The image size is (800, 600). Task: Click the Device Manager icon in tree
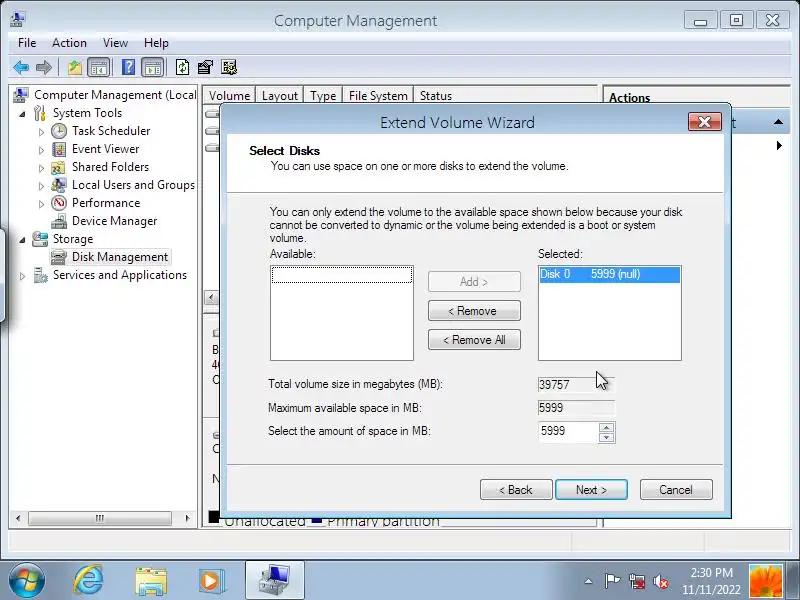(x=59, y=221)
